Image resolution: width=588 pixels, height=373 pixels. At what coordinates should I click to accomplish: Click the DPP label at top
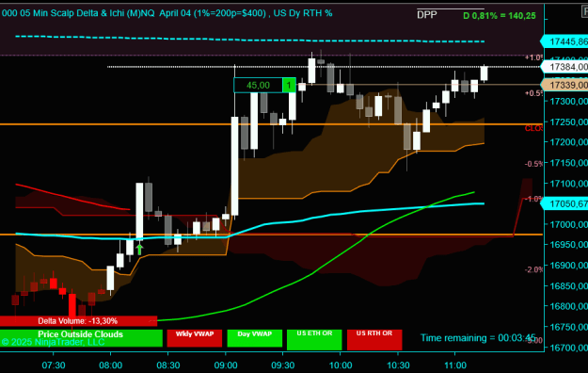click(427, 15)
